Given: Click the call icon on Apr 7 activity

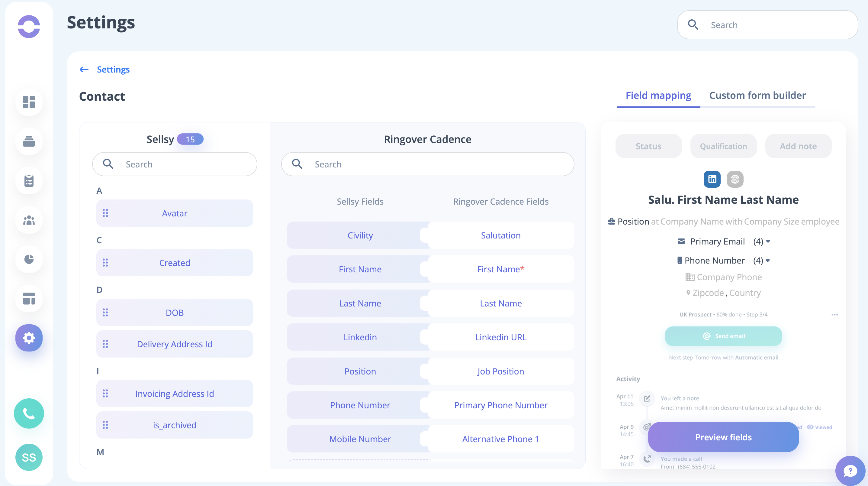Looking at the screenshot, I should pos(647,459).
